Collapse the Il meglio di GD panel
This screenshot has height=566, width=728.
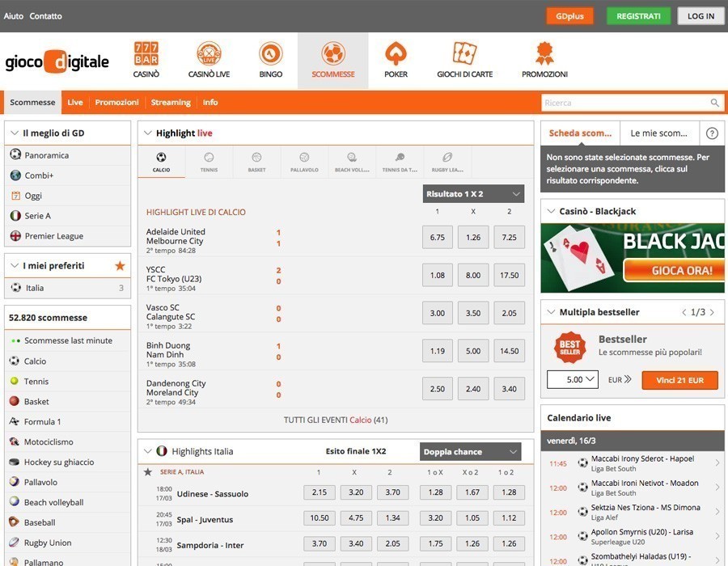tap(15, 133)
